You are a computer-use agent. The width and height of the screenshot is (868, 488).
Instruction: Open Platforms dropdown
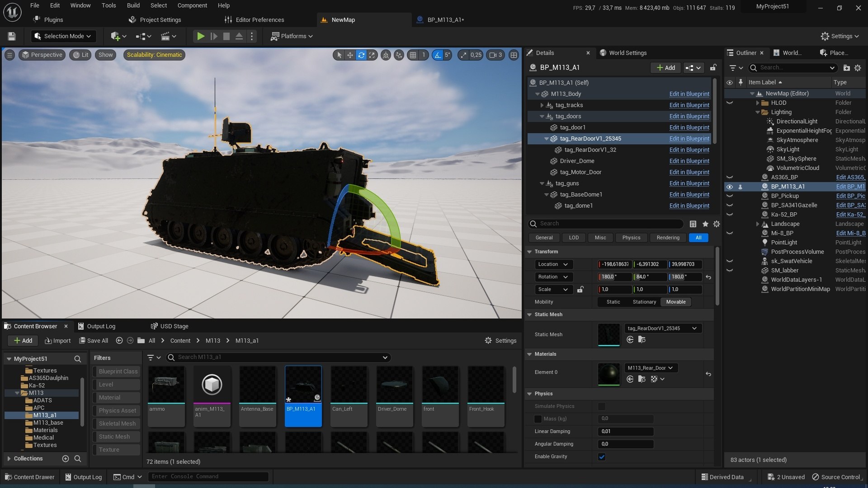click(292, 36)
